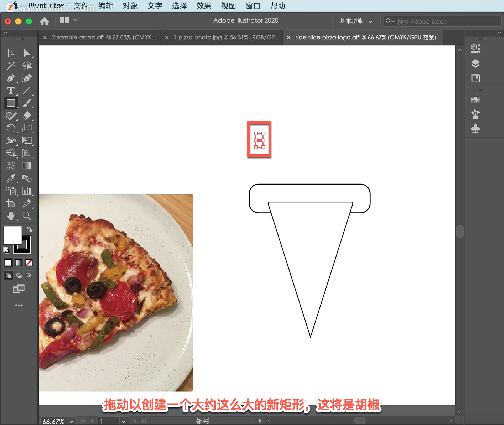Select the Mesh tool
This screenshot has height=425, width=504.
[x=11, y=166]
